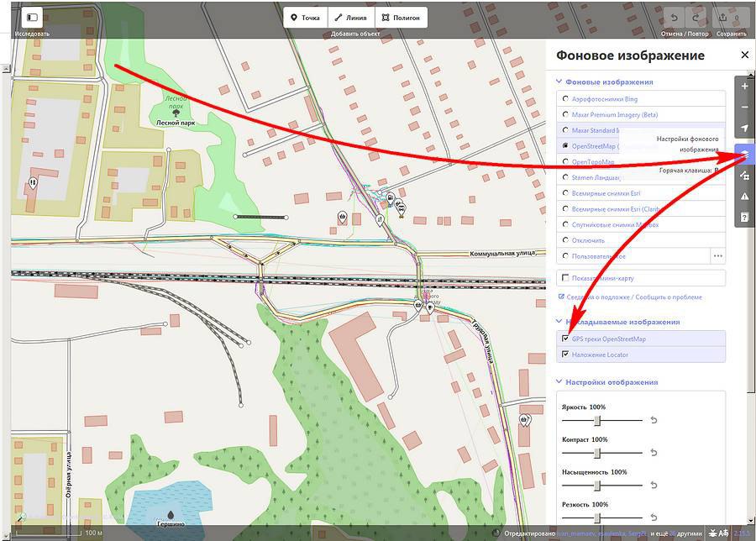Select Всемирные снимки Esri (Clarity) background

[x=641, y=209]
